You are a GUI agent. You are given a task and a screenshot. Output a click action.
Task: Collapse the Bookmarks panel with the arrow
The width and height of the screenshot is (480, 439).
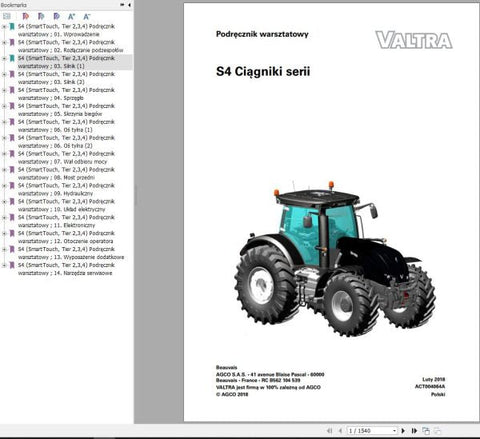tap(129, 5)
